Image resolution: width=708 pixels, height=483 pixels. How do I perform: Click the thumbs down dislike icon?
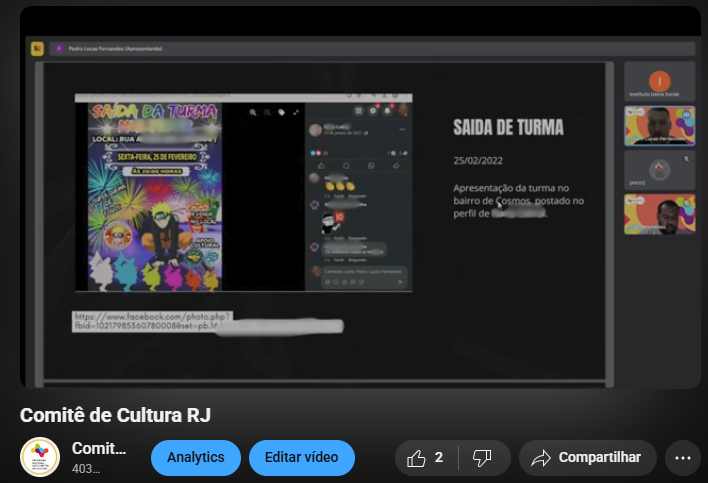482,458
